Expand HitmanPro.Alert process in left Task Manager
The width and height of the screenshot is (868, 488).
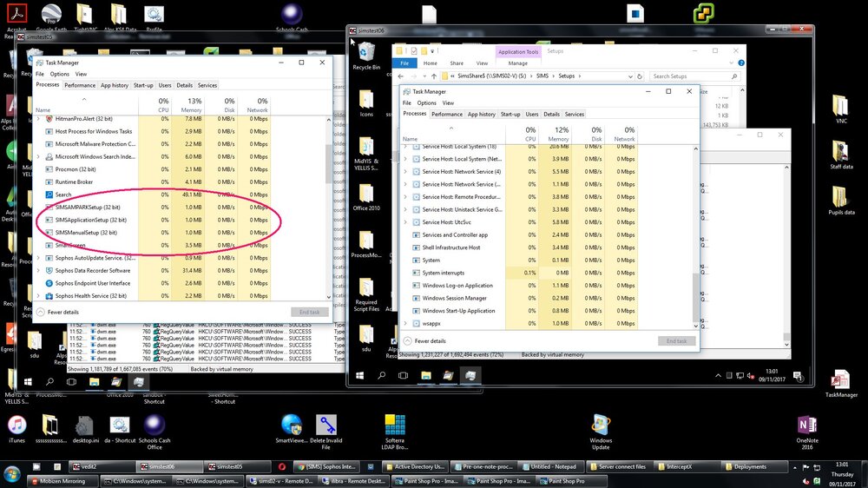tap(38, 119)
